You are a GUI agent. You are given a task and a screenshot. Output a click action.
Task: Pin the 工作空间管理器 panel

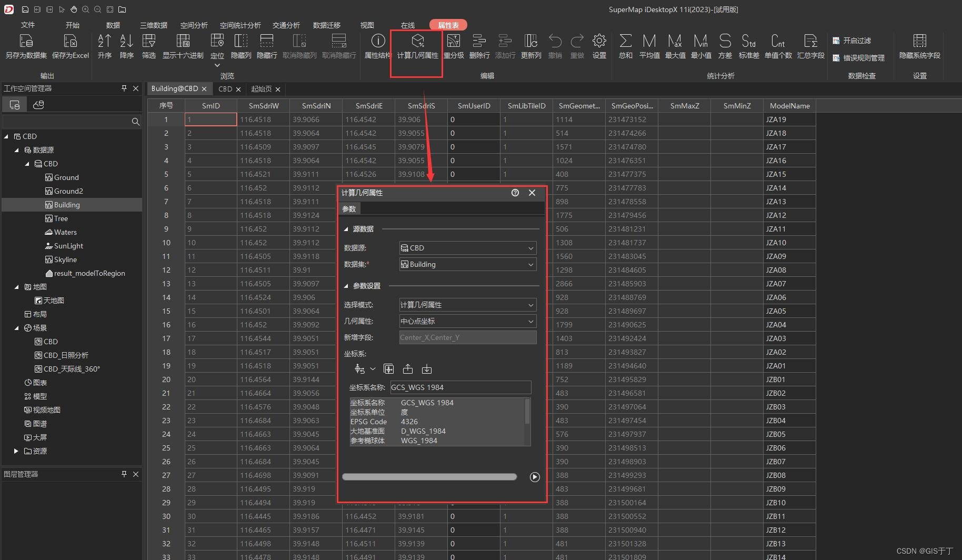(124, 88)
